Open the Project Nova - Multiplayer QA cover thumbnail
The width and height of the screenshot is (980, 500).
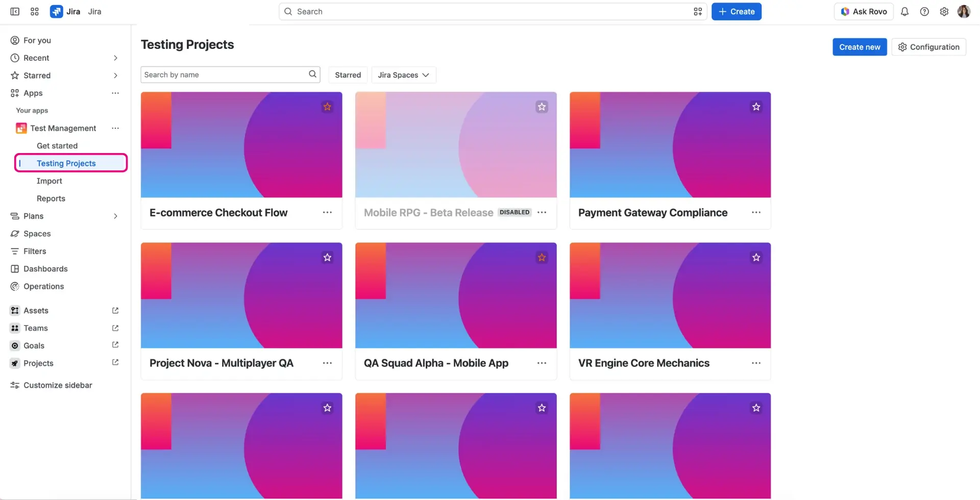point(241,295)
